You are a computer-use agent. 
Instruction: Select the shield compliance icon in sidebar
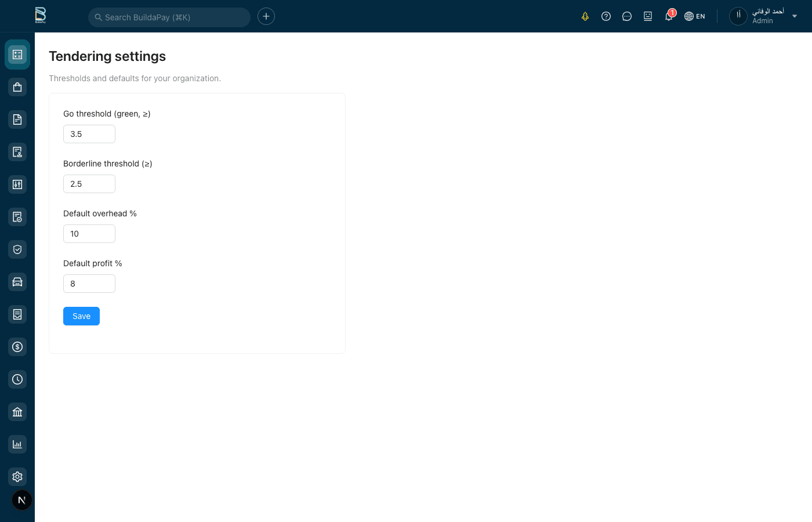17,249
